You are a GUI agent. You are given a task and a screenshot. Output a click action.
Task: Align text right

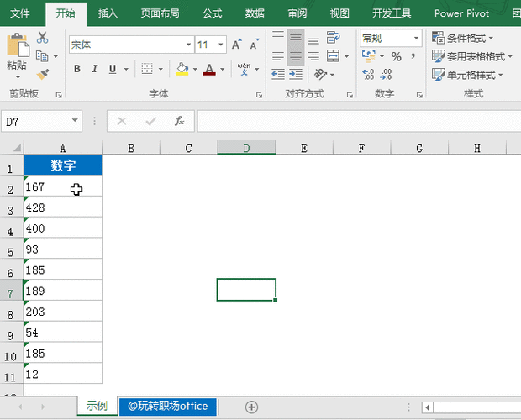tap(313, 55)
